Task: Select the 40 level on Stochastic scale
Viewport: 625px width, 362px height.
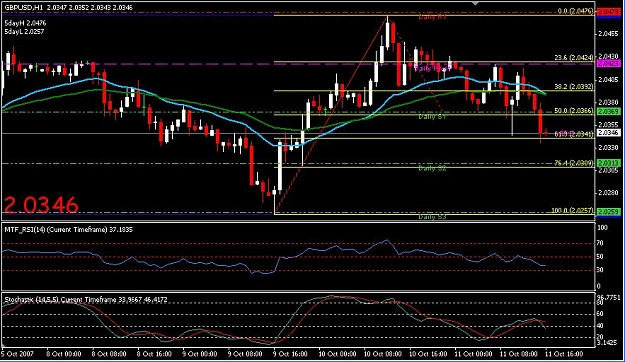Action: click(600, 326)
